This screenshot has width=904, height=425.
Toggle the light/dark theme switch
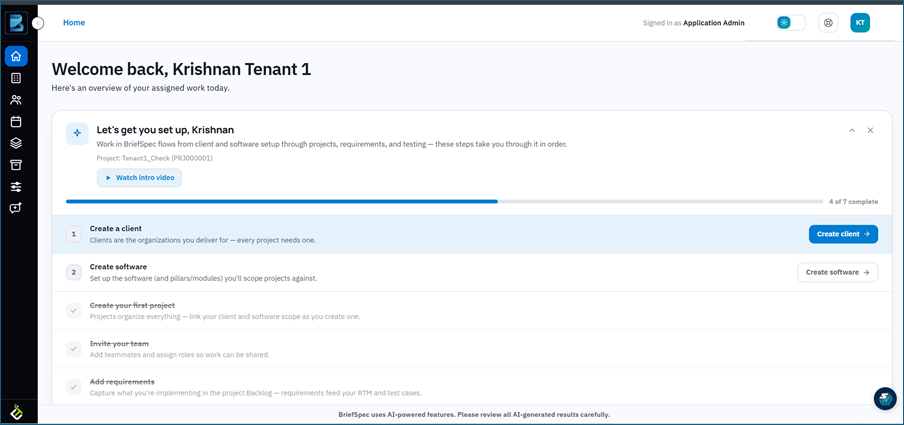point(790,23)
